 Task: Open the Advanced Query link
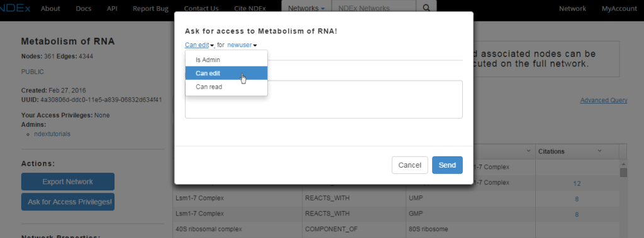[x=603, y=100]
